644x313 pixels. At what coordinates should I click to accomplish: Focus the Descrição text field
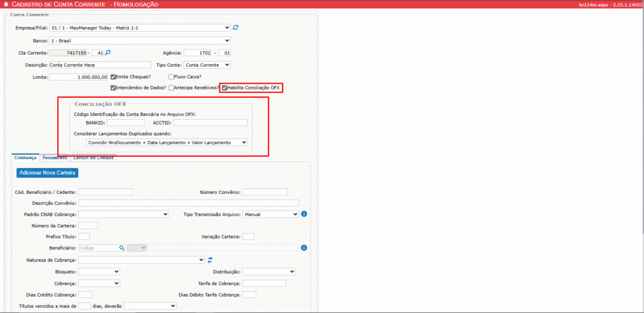pyautogui.click(x=99, y=65)
